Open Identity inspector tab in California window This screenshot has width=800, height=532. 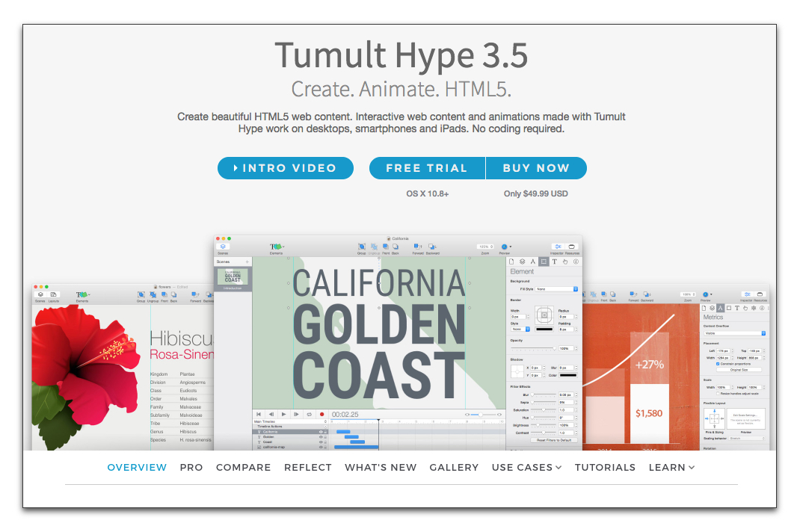point(576,262)
